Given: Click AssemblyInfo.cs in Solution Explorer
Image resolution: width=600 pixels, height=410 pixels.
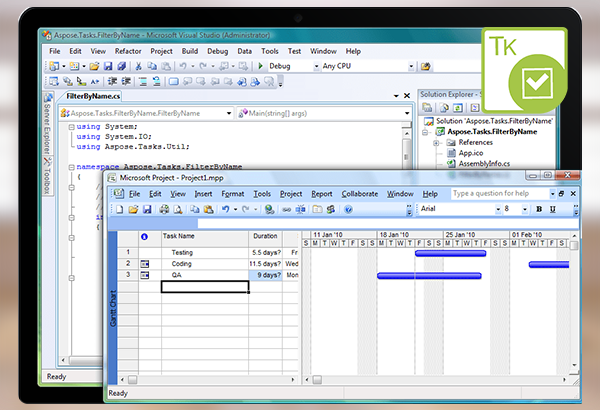Looking at the screenshot, I should click(484, 164).
